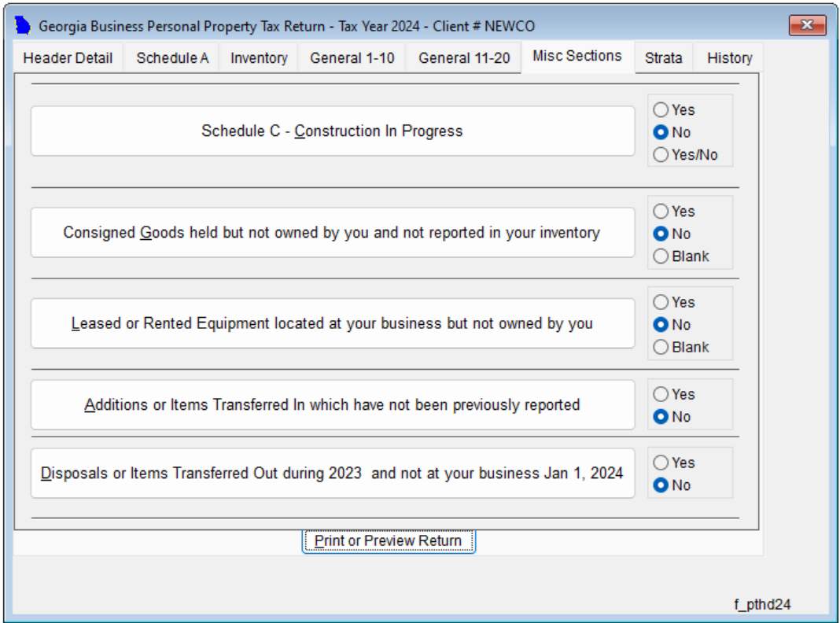Set Disposals or Items Transferred Out to Yes
The width and height of the screenshot is (840, 623).
[x=661, y=463]
